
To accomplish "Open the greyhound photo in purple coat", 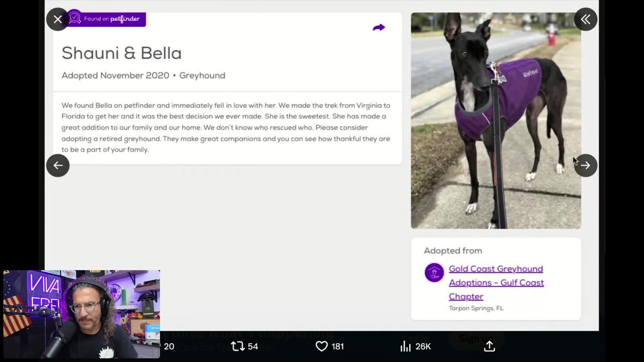I will point(496,121).
